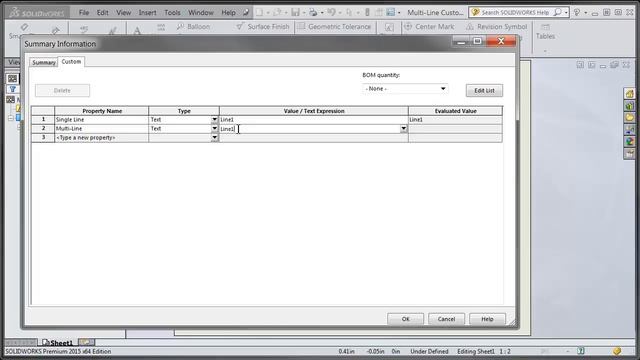Click the 'Multi-Line' property name cell
The height and width of the screenshot is (360, 640).
102,129
